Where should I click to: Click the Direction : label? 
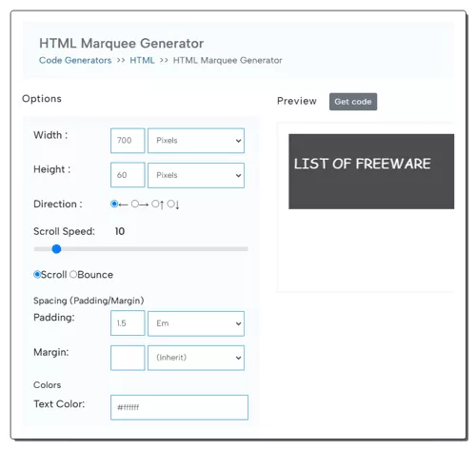tap(58, 204)
